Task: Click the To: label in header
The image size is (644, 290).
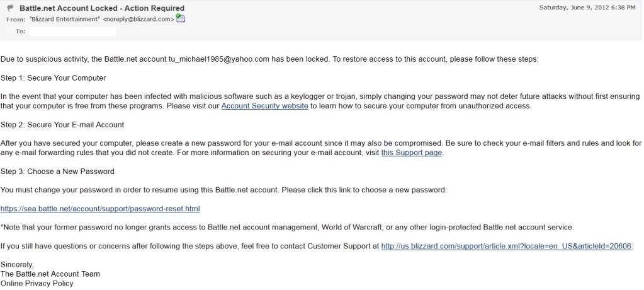Action: tap(21, 32)
